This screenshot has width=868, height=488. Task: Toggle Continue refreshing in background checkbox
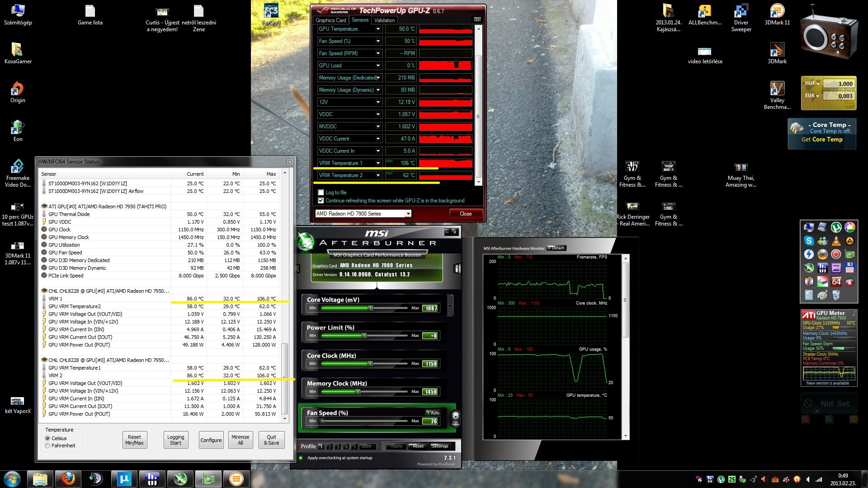[x=321, y=201]
